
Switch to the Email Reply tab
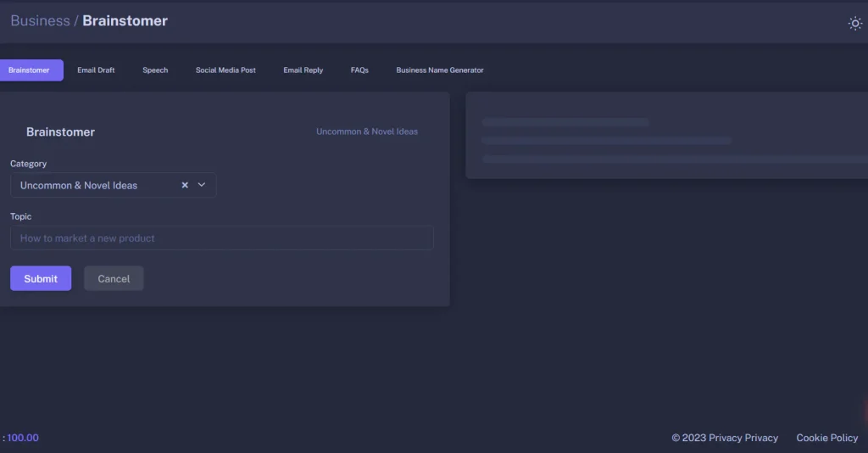click(x=303, y=70)
